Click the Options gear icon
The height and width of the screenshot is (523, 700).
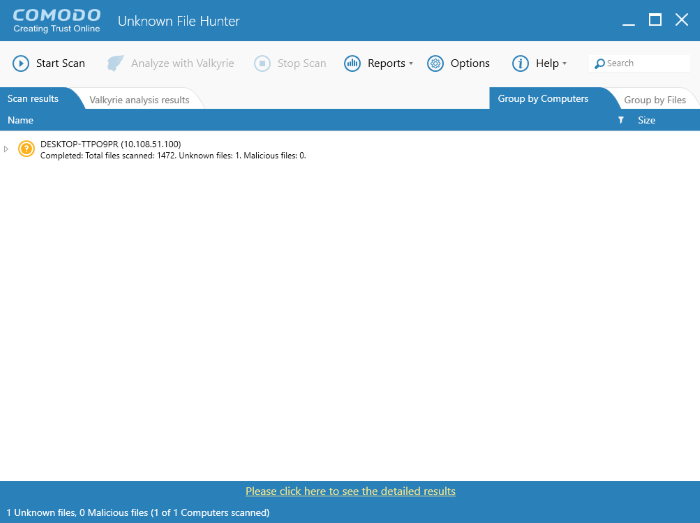click(435, 63)
